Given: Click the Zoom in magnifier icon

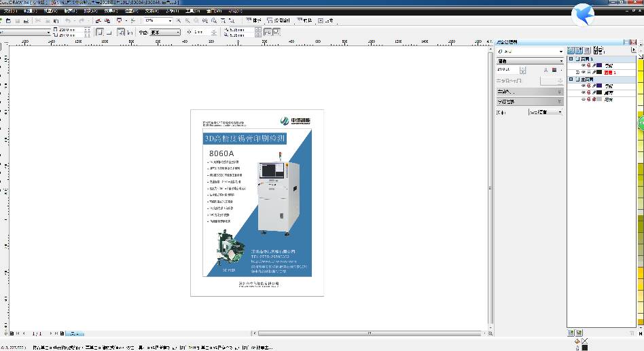Looking at the screenshot, I should point(179,20).
